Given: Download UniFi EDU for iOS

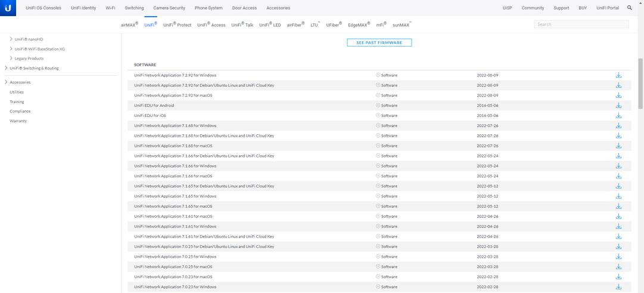Looking at the screenshot, I should coord(618,116).
